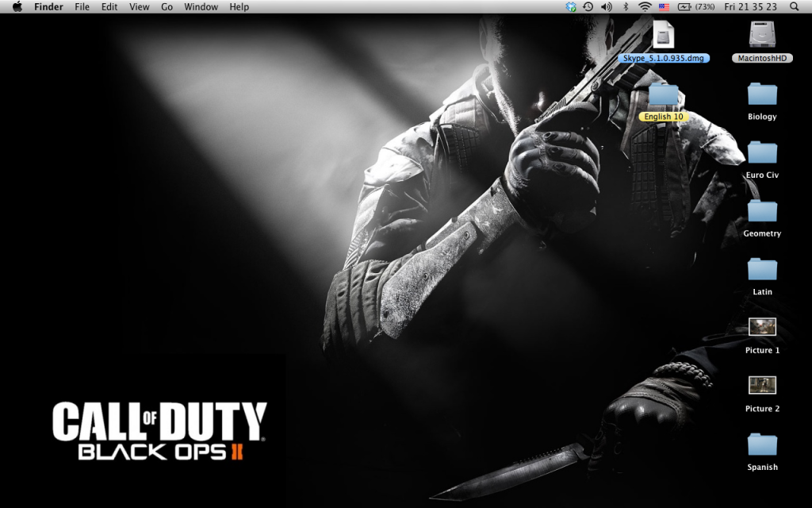Screen dimensions: 812x508
Task: Click the volume speaker icon
Action: pos(606,6)
